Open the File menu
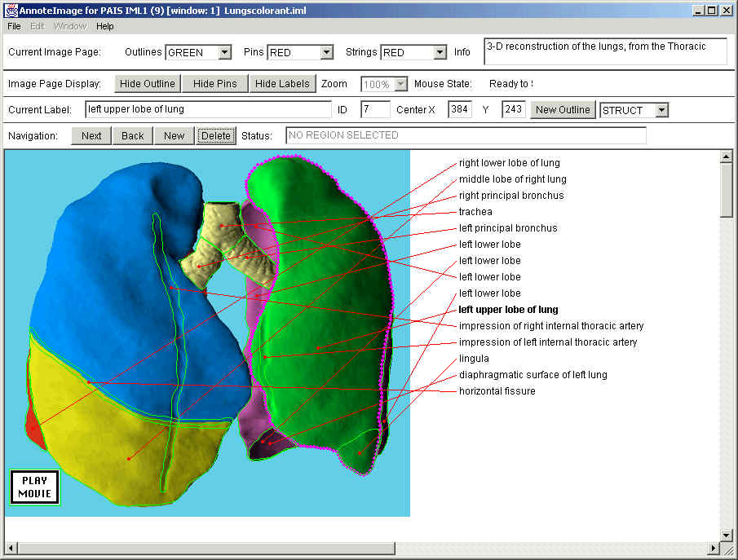Screen dimensions: 738x560 pos(14,26)
